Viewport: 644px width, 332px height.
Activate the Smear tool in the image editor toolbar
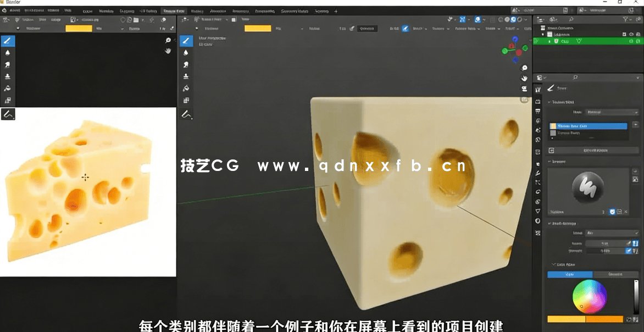coord(8,64)
